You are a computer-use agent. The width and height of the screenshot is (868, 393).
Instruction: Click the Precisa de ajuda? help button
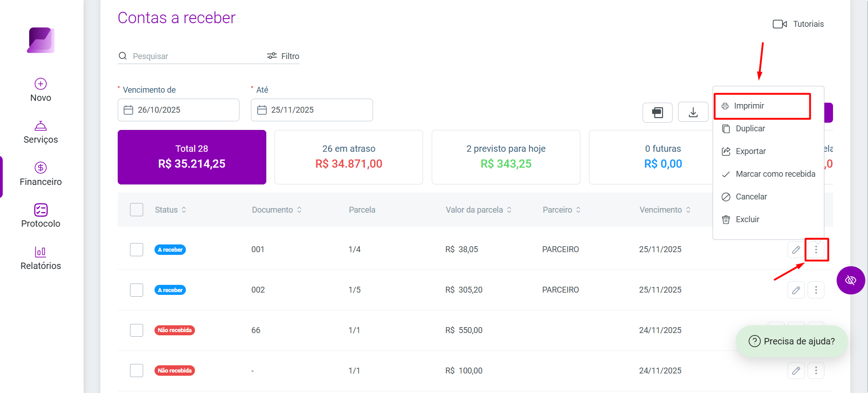click(792, 341)
